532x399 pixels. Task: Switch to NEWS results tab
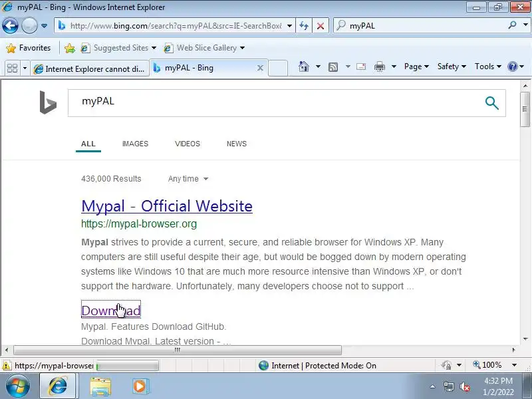pos(237,144)
